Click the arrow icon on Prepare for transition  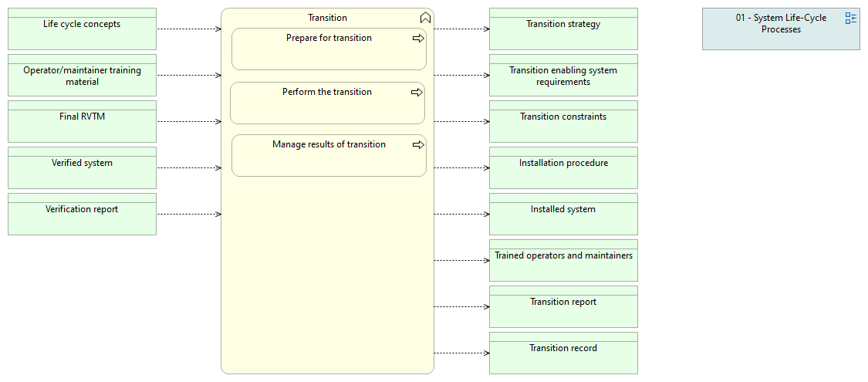tap(418, 39)
